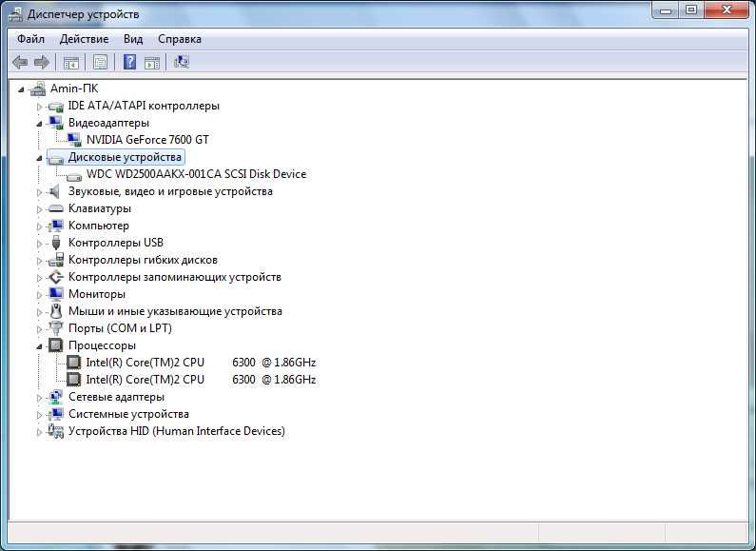Screen dimensions: 756x551
Task: Click the IDE ATA/ATAPI controllers icon
Action: point(56,107)
